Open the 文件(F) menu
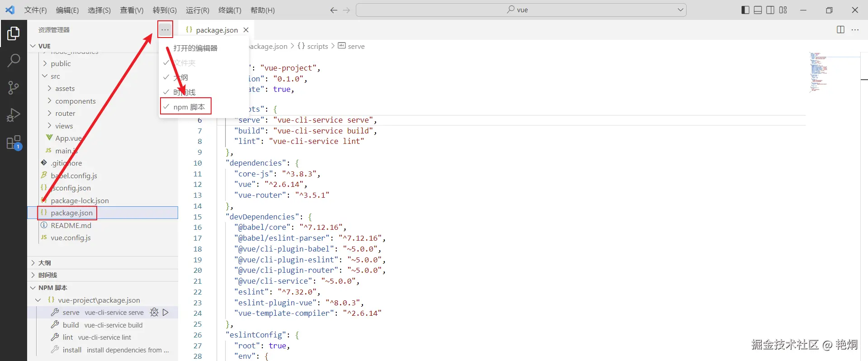Screen dimensions: 868x361 [x=35, y=10]
